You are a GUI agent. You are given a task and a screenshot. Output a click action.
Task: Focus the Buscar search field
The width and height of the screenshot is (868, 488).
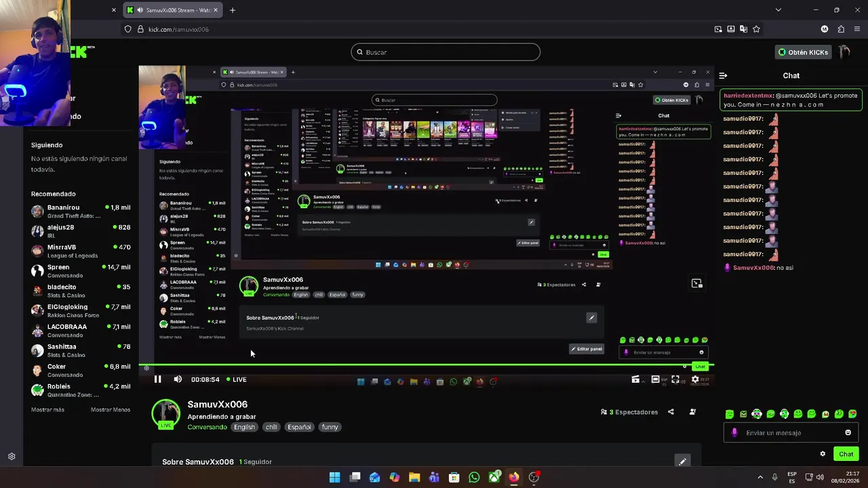click(x=446, y=52)
